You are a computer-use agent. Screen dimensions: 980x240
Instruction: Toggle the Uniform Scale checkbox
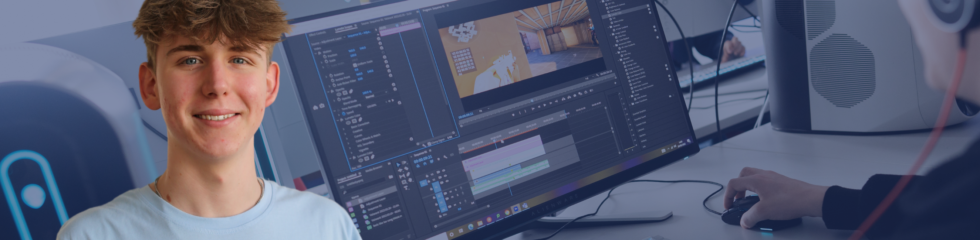(x=355, y=65)
